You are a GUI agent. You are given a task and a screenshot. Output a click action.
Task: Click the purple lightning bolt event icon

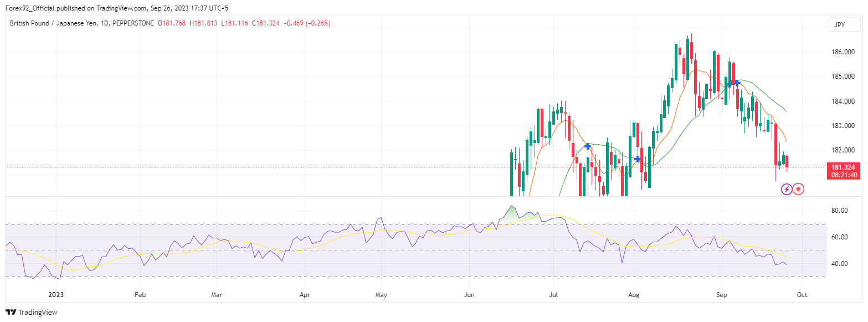(786, 190)
